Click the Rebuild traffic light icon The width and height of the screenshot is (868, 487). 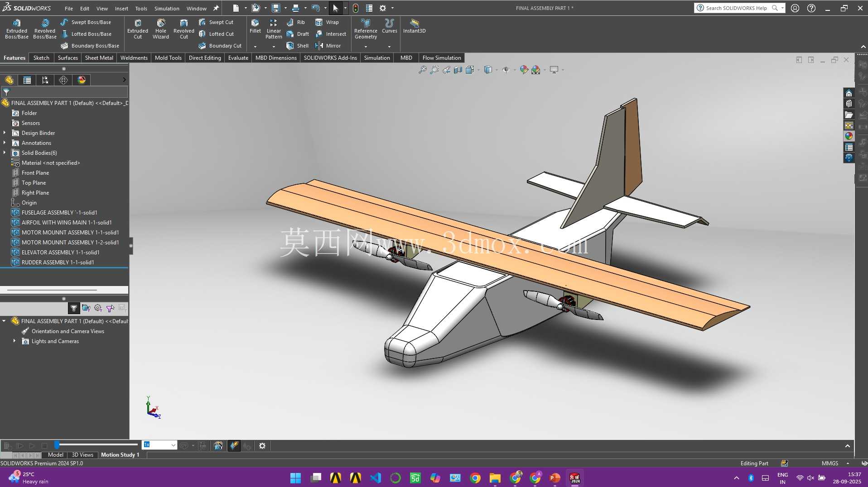click(x=356, y=8)
